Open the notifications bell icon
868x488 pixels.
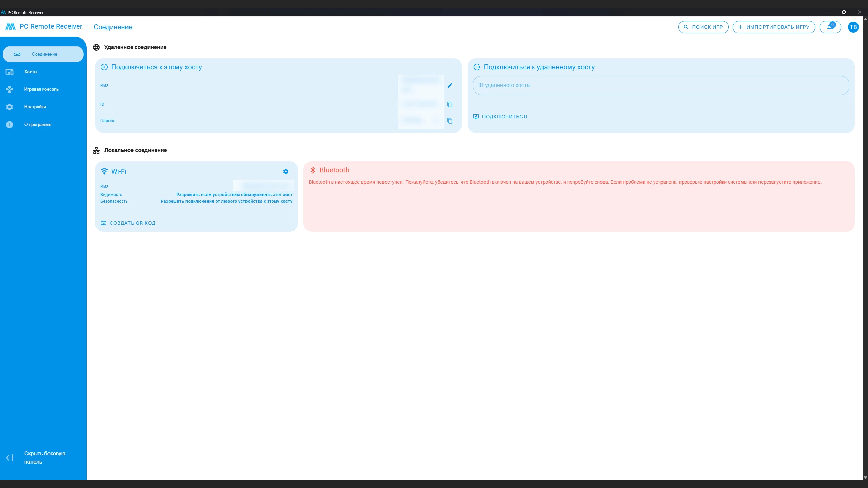[830, 27]
